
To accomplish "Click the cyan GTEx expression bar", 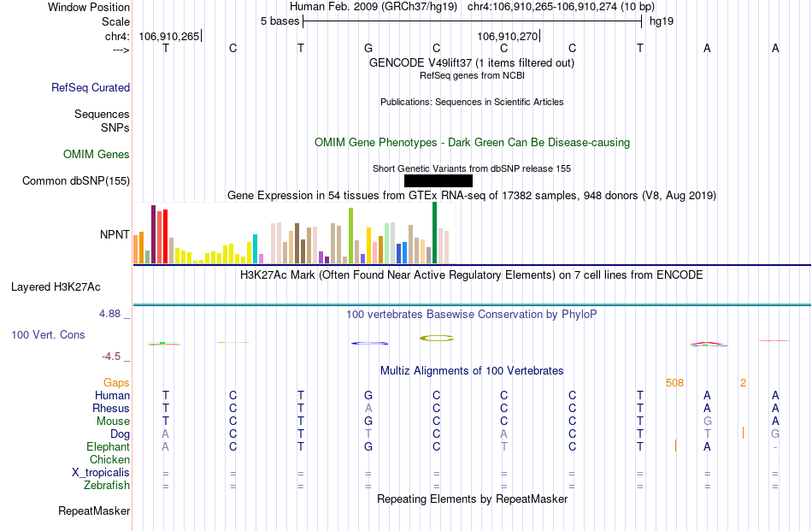I will tap(256, 249).
